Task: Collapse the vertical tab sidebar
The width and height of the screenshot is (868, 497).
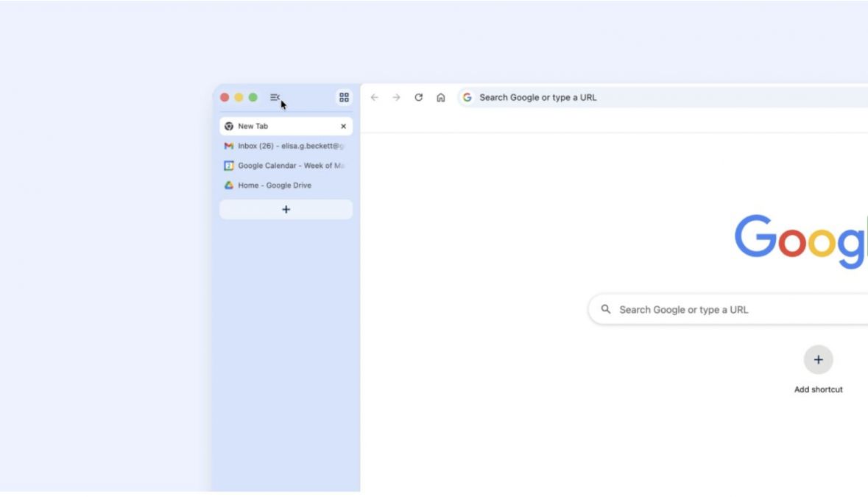Action: [x=274, y=96]
